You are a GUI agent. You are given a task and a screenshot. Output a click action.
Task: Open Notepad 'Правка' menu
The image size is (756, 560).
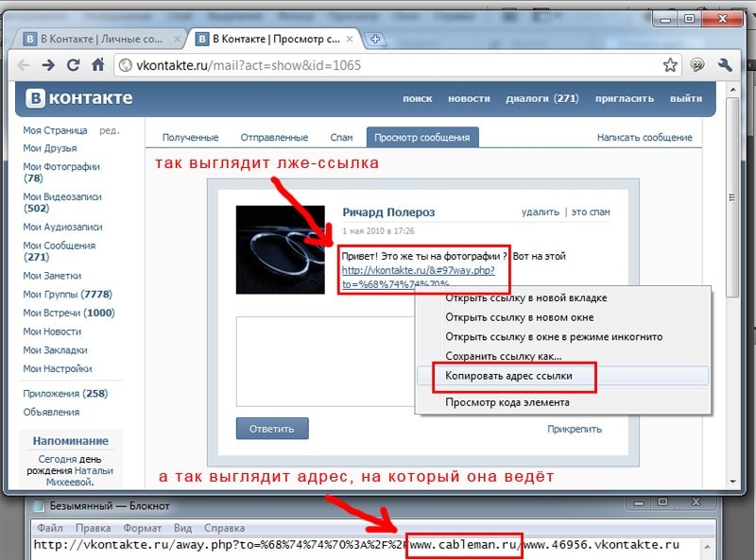93,528
